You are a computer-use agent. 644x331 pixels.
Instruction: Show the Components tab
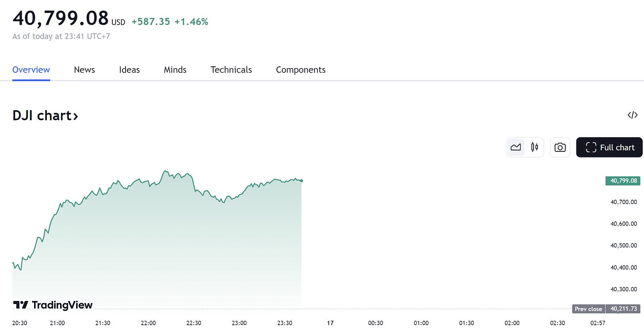pos(301,70)
